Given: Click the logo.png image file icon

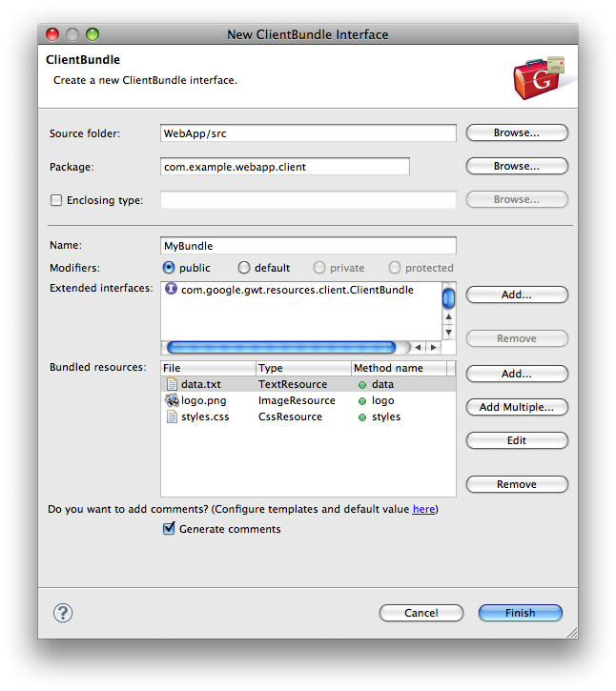Looking at the screenshot, I should click(172, 400).
